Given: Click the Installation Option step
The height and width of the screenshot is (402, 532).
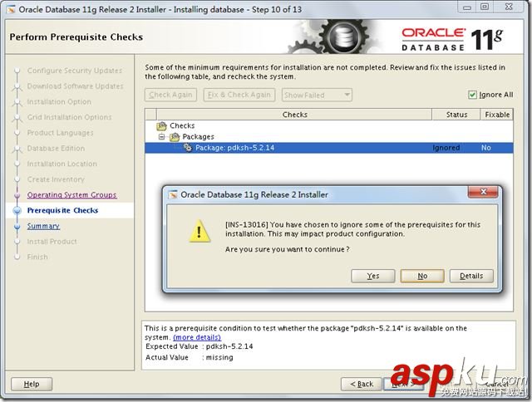Looking at the screenshot, I should [x=59, y=101].
